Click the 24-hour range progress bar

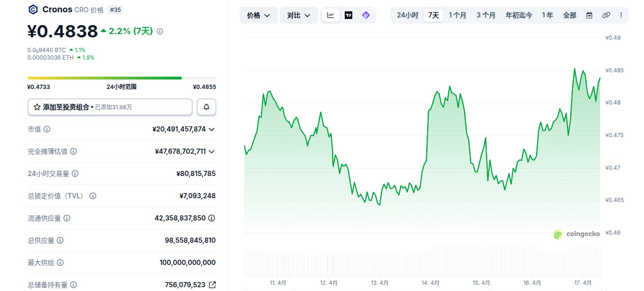coord(122,78)
